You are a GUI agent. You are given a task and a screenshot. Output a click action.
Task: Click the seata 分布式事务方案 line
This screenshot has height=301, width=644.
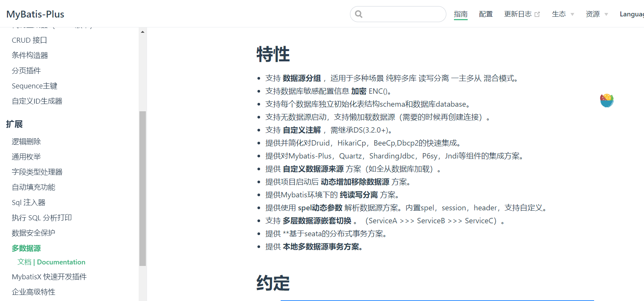click(x=327, y=234)
